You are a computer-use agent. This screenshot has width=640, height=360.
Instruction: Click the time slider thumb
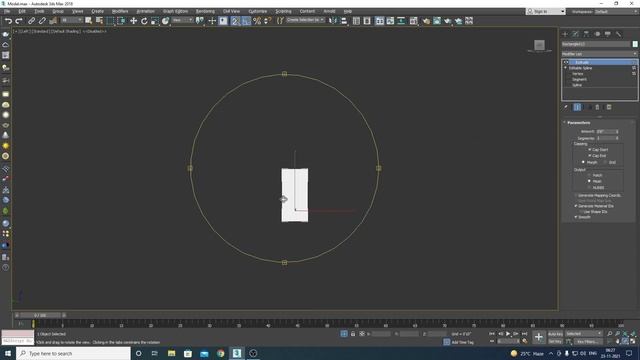40,315
